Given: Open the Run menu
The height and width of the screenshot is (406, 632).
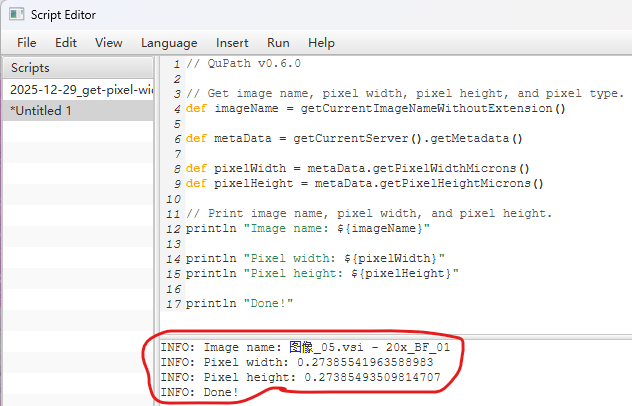Looking at the screenshot, I should coord(278,43).
